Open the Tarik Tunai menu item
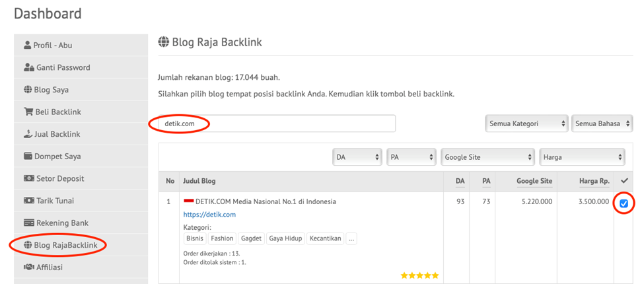Image resolution: width=644 pixels, height=284 pixels. coord(55,201)
